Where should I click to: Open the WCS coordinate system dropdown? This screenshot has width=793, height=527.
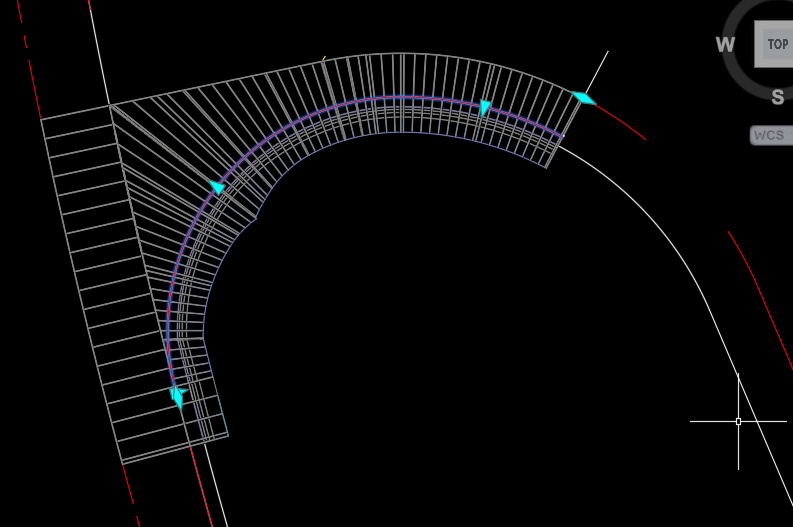(x=772, y=135)
